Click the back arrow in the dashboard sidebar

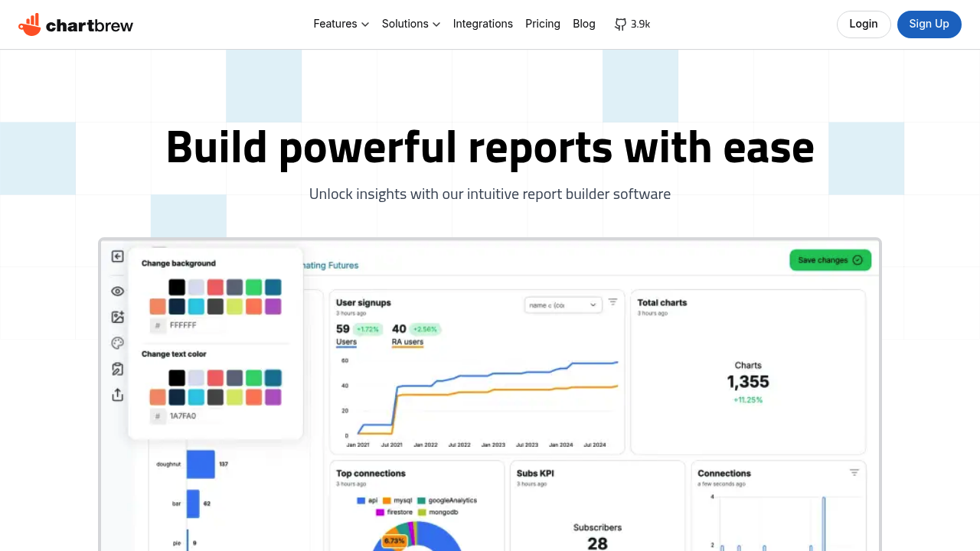117,256
